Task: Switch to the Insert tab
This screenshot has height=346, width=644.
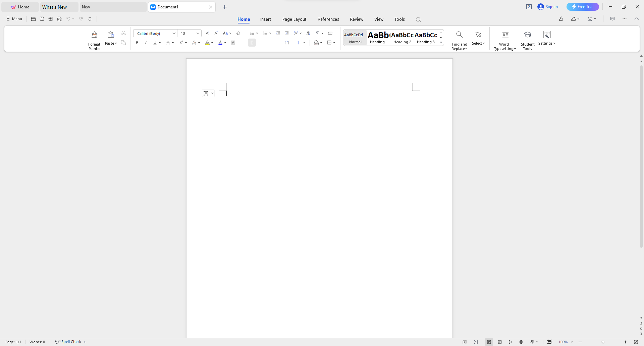Action: point(265,19)
